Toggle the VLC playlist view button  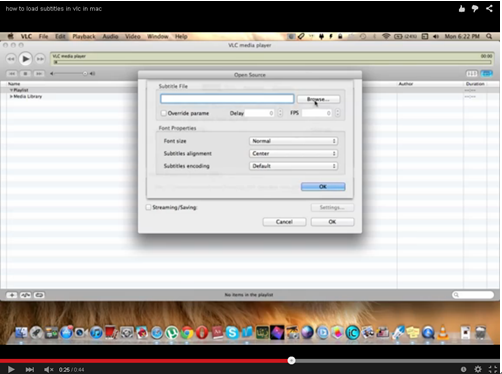(x=487, y=73)
